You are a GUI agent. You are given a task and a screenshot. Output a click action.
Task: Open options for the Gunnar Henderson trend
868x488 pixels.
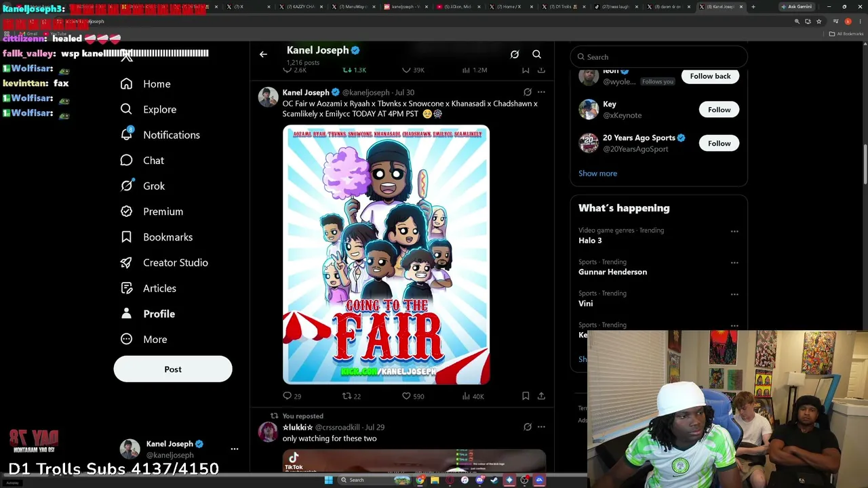tap(734, 262)
